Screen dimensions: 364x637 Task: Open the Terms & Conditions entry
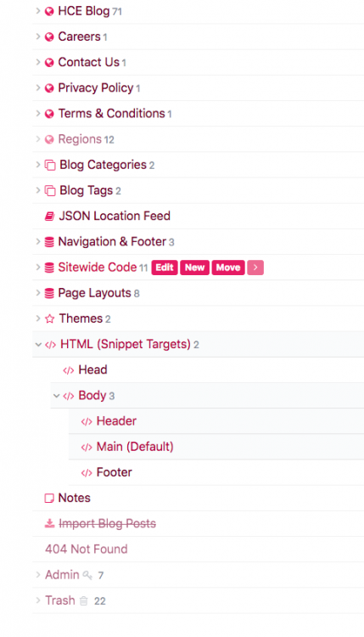coord(112,113)
